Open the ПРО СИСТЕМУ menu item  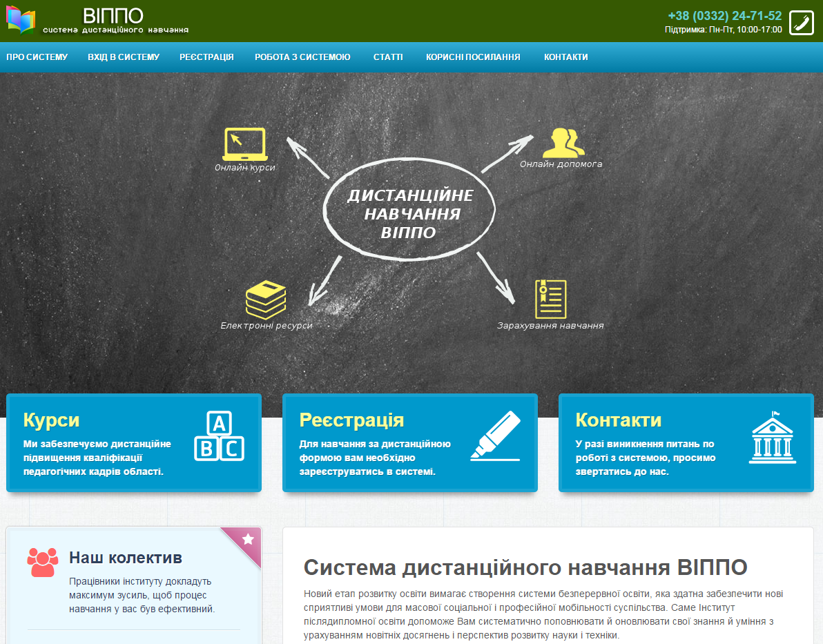point(38,57)
